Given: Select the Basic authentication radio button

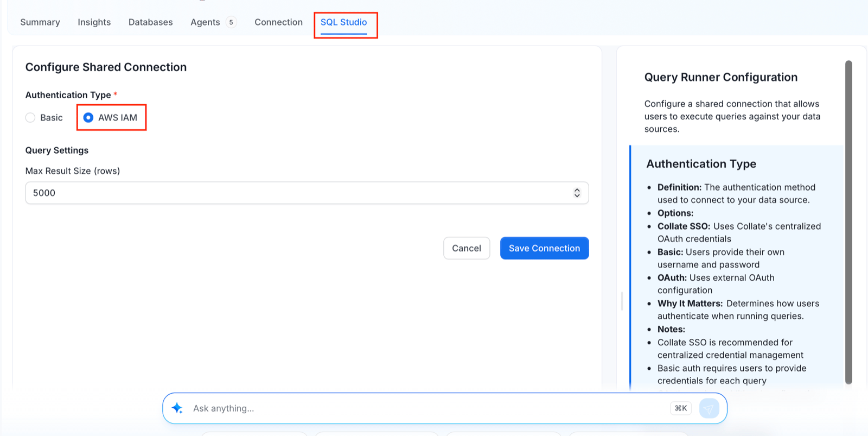Looking at the screenshot, I should click(30, 118).
